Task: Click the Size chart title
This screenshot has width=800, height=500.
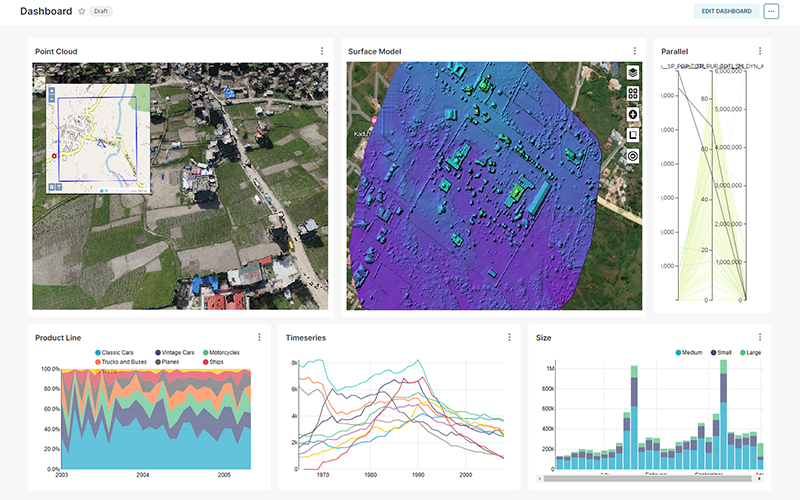Action: [x=543, y=338]
